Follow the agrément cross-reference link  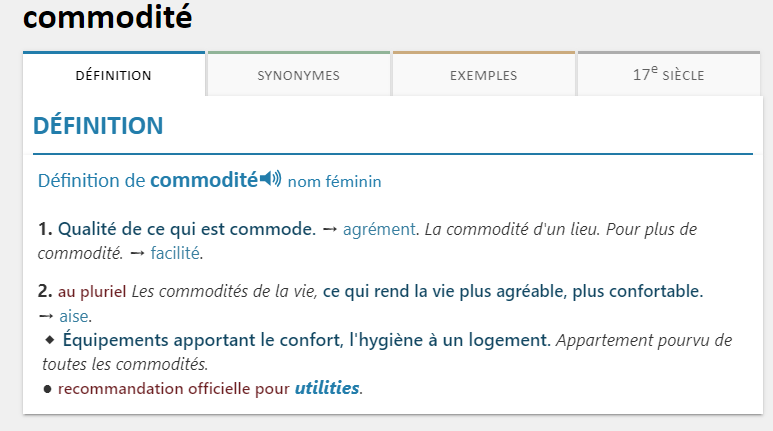378,229
